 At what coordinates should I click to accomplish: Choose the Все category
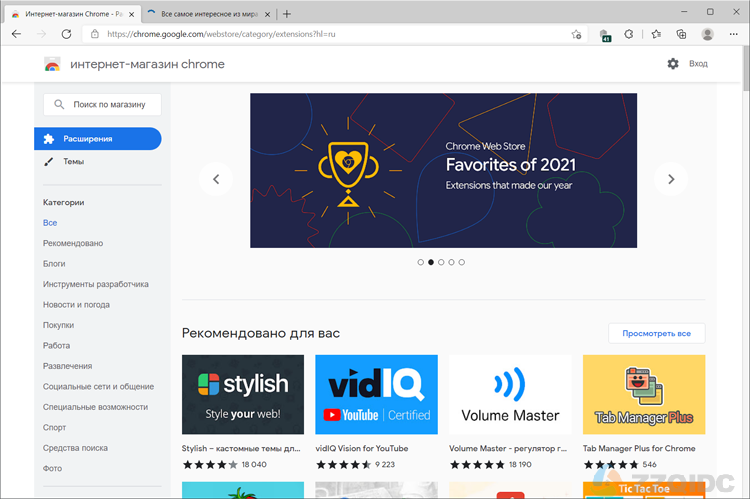(50, 223)
